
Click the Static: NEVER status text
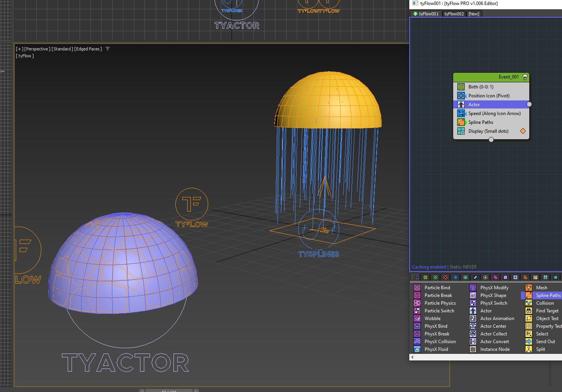[x=463, y=267]
